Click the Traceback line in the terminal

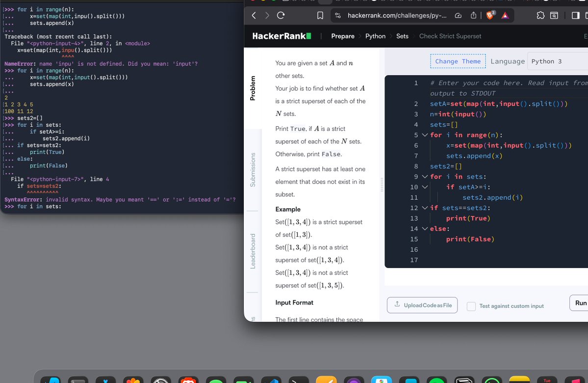tap(58, 37)
